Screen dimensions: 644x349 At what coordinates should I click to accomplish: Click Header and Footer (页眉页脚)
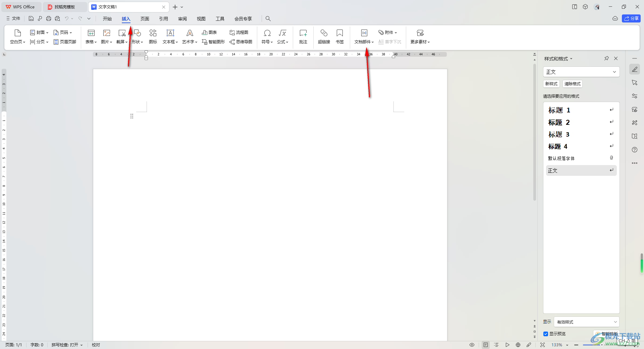(x=65, y=42)
